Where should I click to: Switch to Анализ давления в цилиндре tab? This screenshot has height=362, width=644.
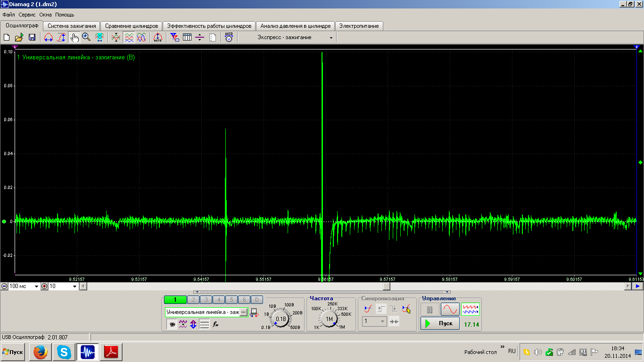click(x=296, y=26)
